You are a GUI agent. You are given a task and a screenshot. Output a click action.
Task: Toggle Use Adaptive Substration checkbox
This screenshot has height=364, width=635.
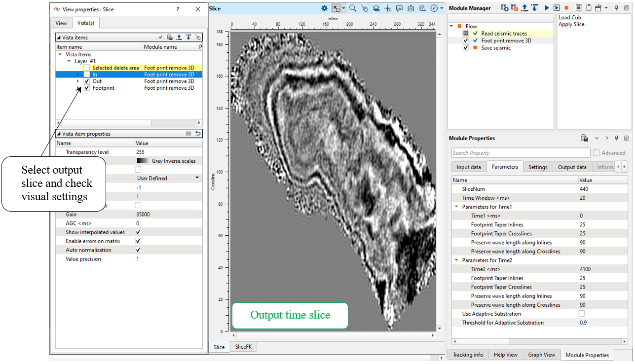[582, 314]
